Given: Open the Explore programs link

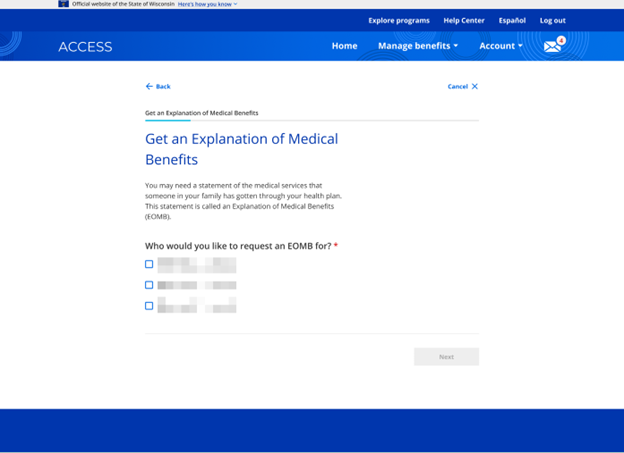Looking at the screenshot, I should pos(398,20).
